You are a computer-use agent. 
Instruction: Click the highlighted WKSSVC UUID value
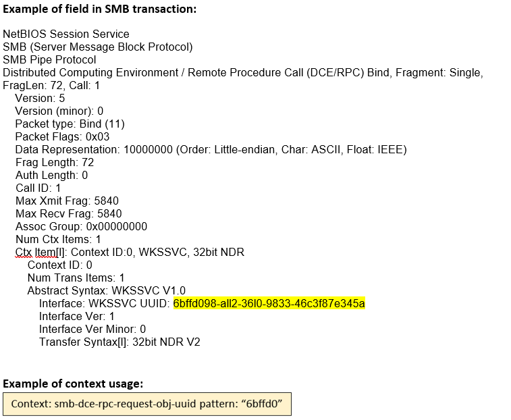269,304
